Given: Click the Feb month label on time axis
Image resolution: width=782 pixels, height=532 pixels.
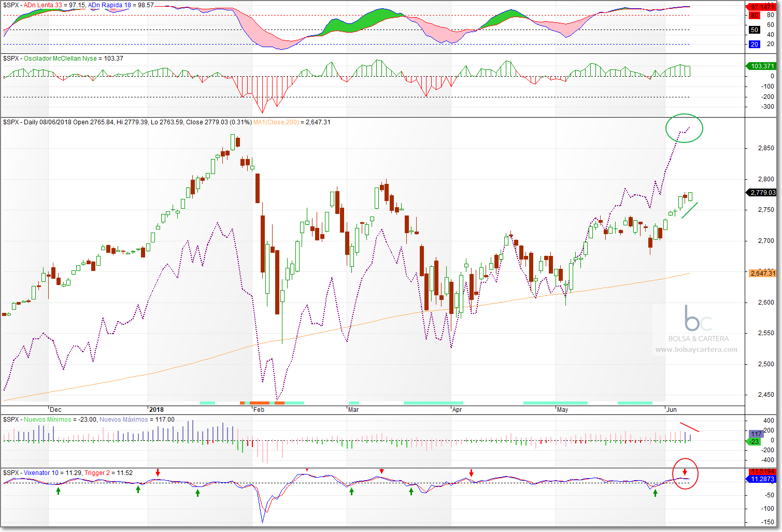Looking at the screenshot, I should point(259,410).
